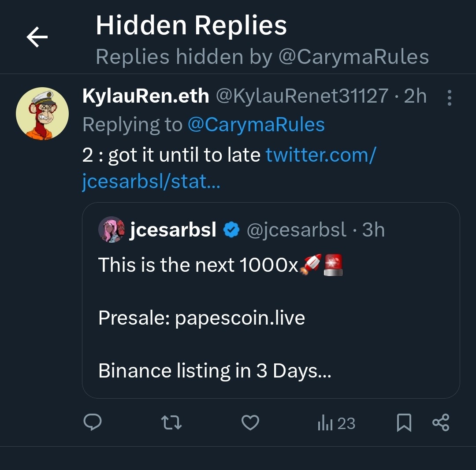View analytics bar chart icon
Image resolution: width=476 pixels, height=470 pixels.
324,423
